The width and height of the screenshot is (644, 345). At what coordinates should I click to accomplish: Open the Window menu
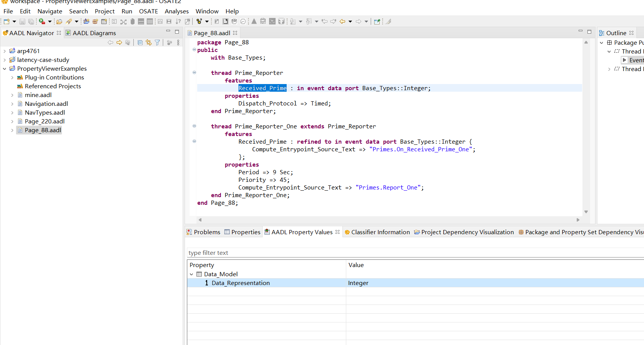click(207, 11)
